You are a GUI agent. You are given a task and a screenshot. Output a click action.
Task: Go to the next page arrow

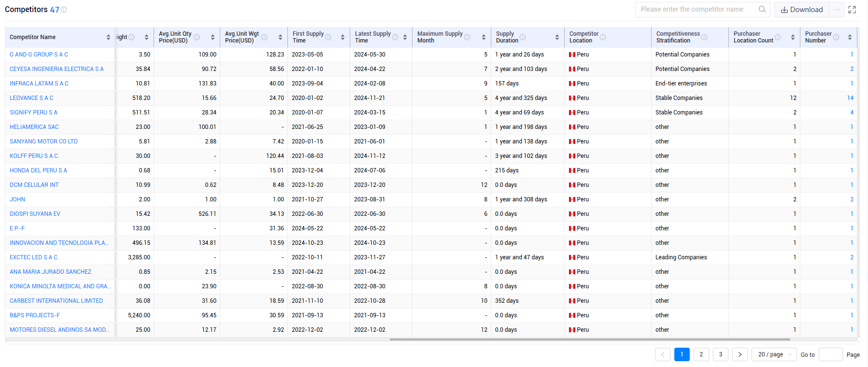coord(740,354)
